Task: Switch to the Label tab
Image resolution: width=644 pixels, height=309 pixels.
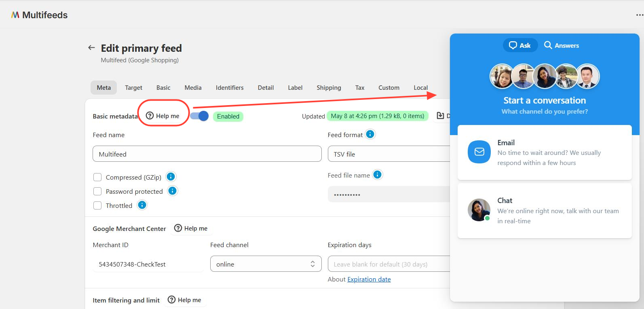Action: point(295,87)
